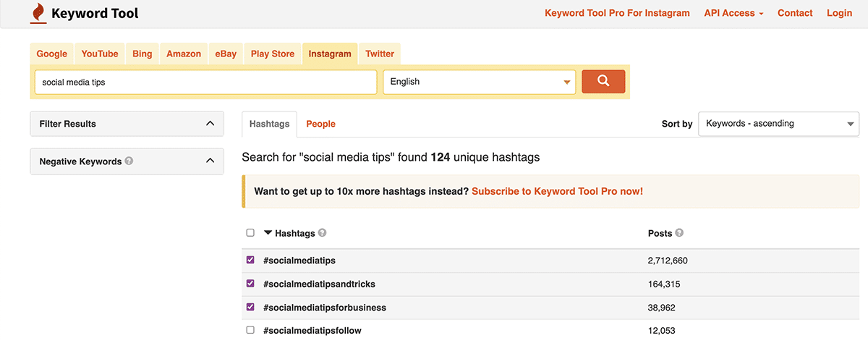Uncheck the #socialmediatipsforbusiness checkbox
The height and width of the screenshot is (341, 868).
[250, 307]
